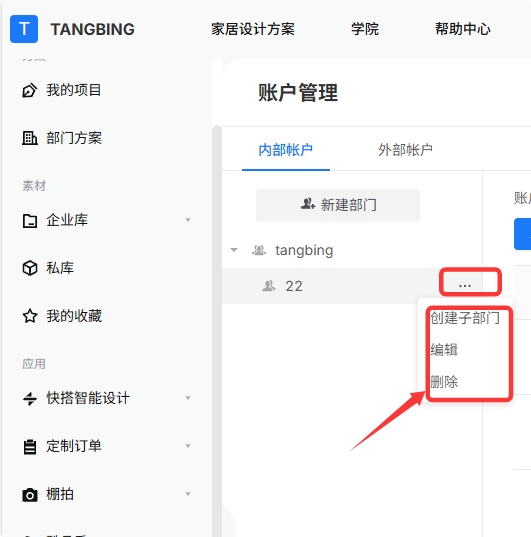Choose 创建子部门 from the context menu
This screenshot has width=531, height=537.
(465, 318)
